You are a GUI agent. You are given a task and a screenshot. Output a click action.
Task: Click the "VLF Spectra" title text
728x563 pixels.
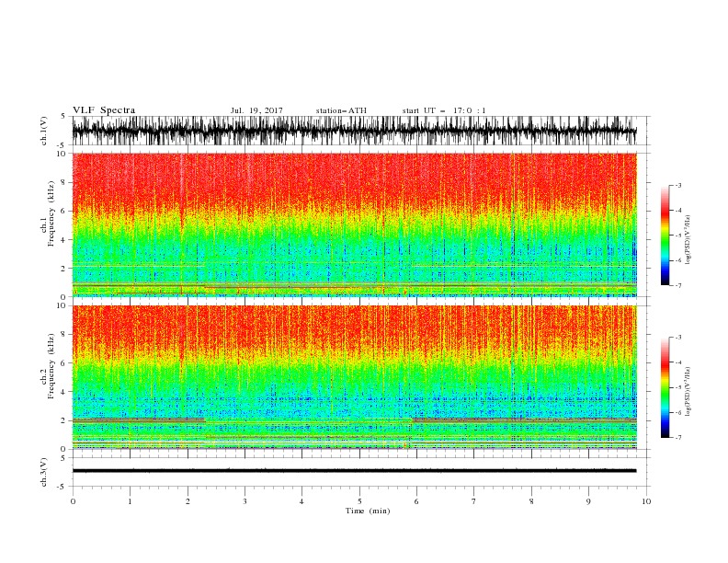point(104,110)
